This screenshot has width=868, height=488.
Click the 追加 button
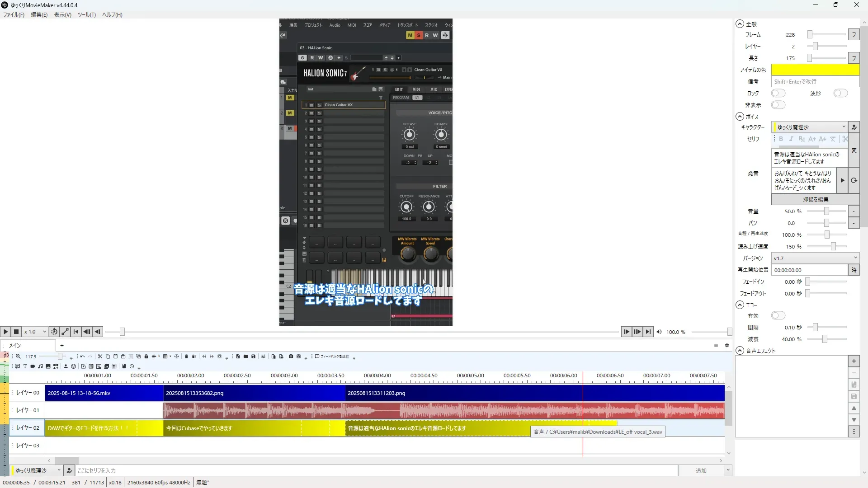click(x=700, y=470)
